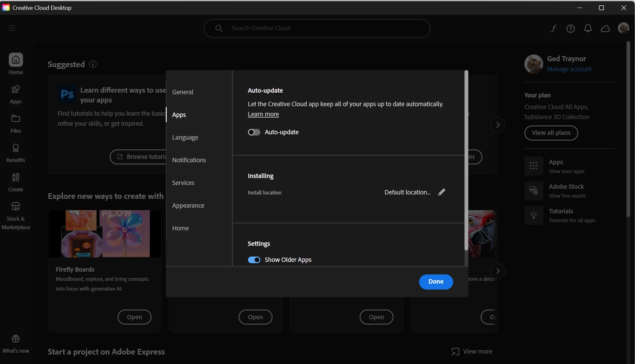635x364 pixels.
Task: Select Apps preferences tab
Action: tap(179, 115)
